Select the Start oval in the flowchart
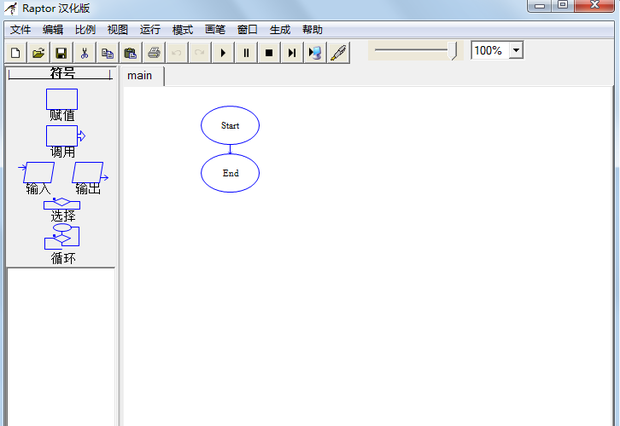 230,125
